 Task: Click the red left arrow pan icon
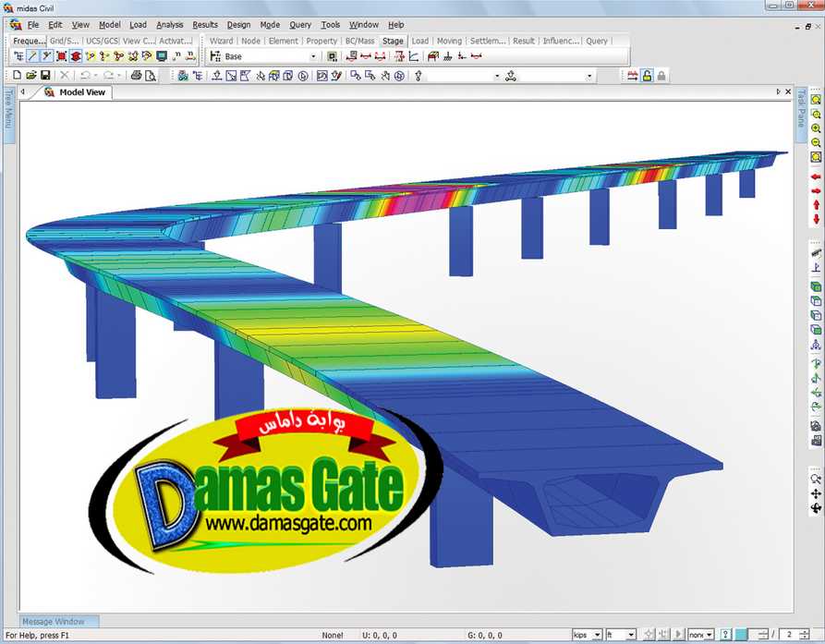(x=816, y=177)
